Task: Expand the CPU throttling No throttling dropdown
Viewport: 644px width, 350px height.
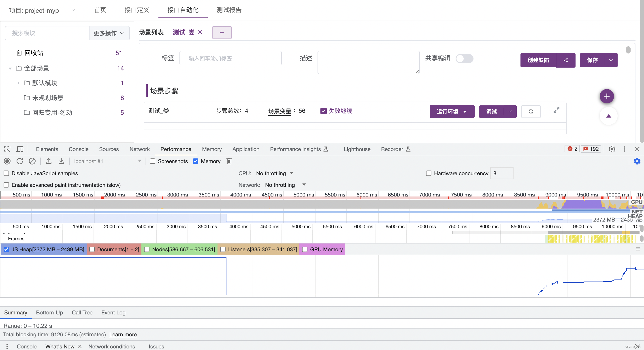Action: pyautogui.click(x=275, y=173)
